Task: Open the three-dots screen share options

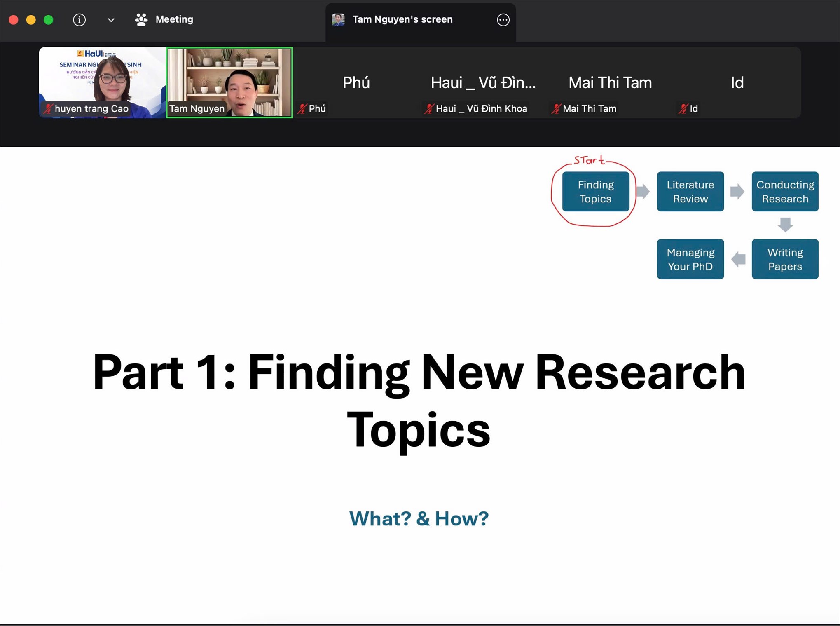Action: point(503,20)
